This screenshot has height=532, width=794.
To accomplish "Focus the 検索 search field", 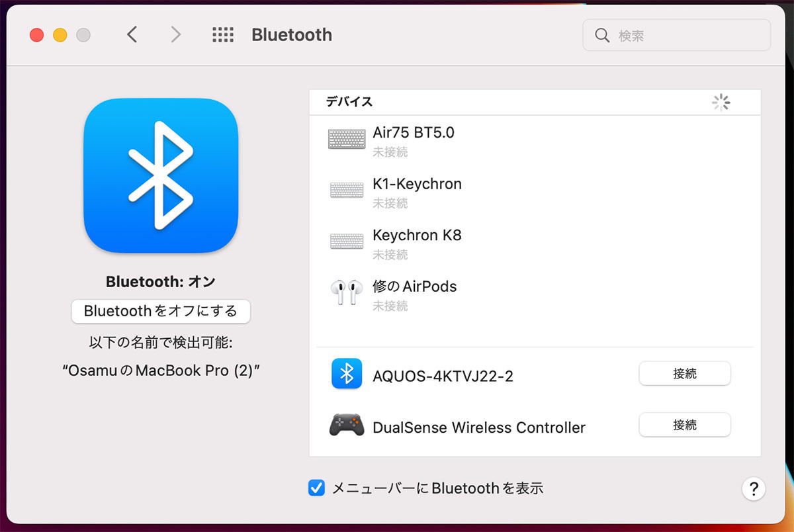I will pos(676,35).
